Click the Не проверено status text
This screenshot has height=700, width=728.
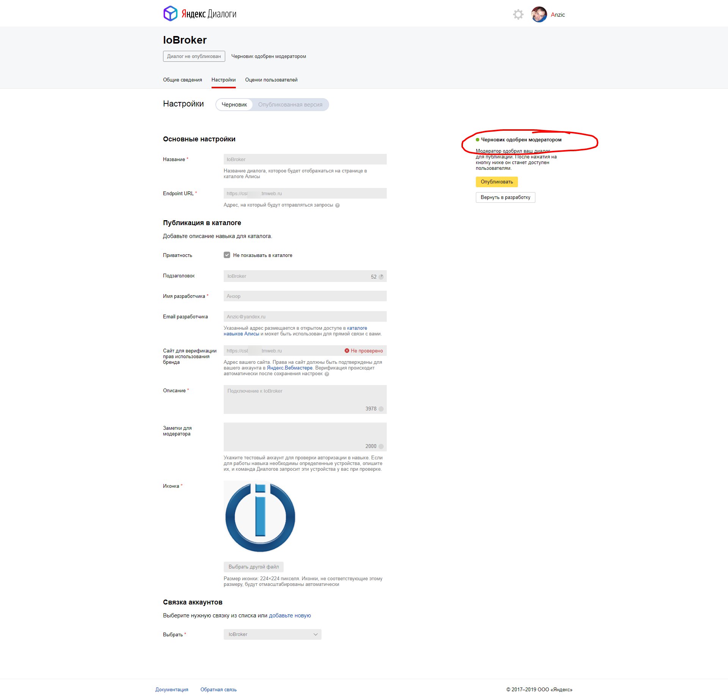[x=367, y=351]
